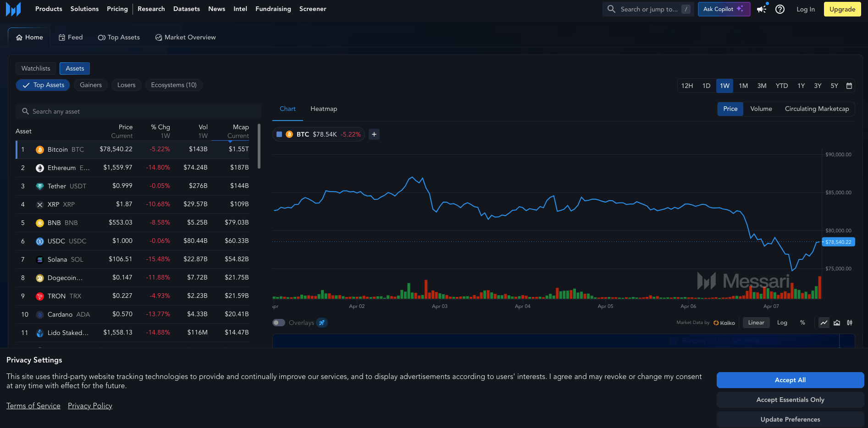
Task: Click the magnifier icon in the header search
Action: (611, 9)
